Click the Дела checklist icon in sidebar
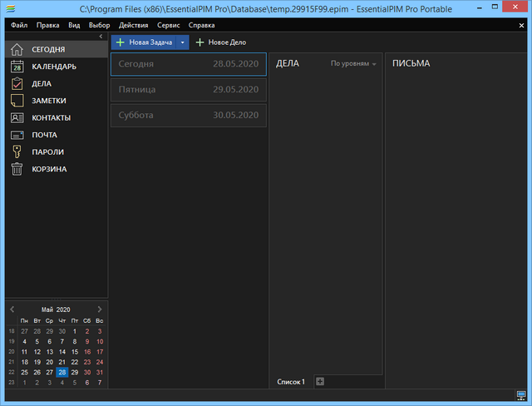532x406 pixels. (x=17, y=83)
